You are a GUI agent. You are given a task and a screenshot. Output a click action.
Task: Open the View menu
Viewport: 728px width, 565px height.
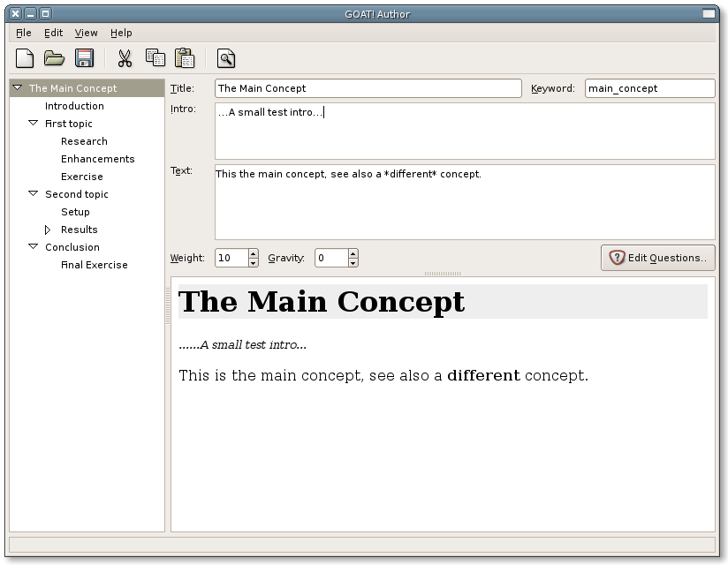point(86,33)
